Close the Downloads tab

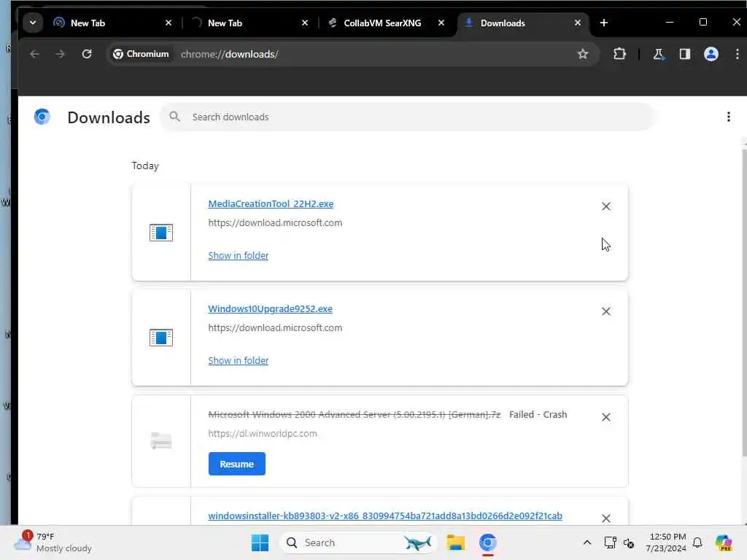578,23
